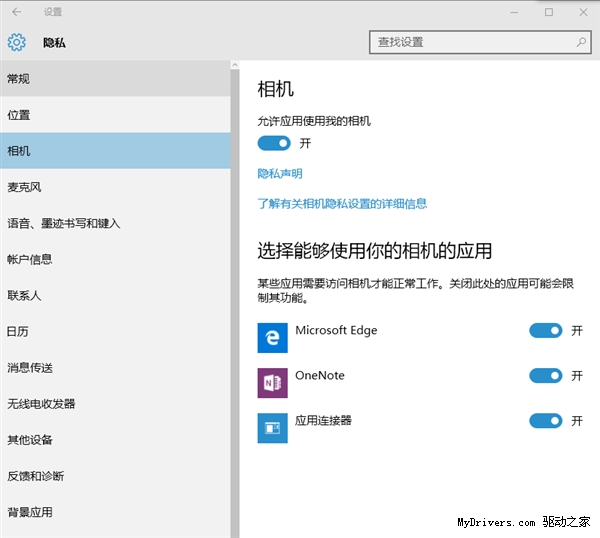The image size is (600, 538).
Task: Disable camera access for Microsoft Edge
Action: pos(545,331)
